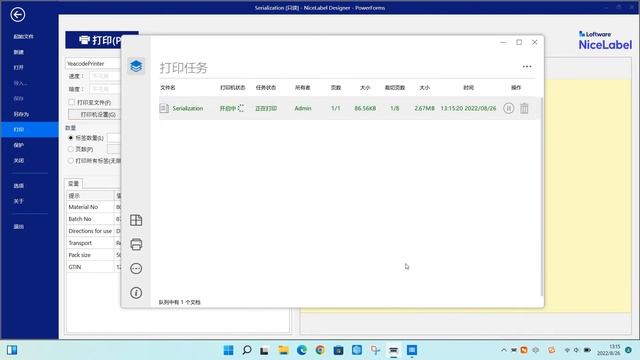The image size is (640, 360).
Task: Click the 标签数量 quantity input field
Action: pyautogui.click(x=114, y=138)
